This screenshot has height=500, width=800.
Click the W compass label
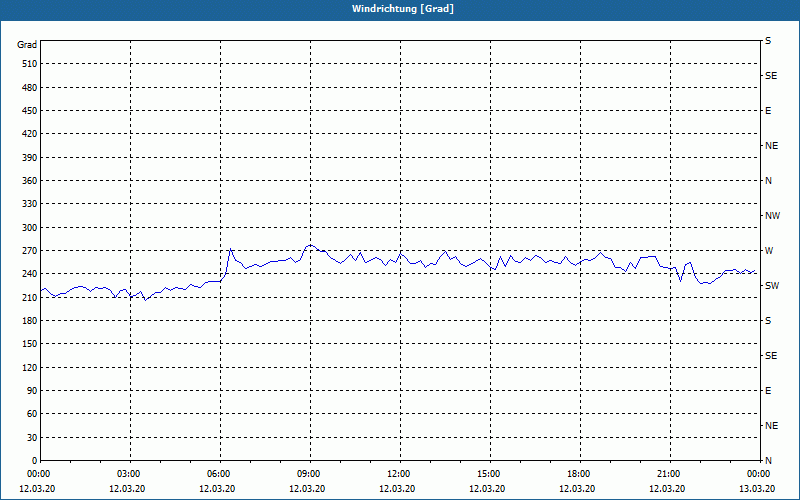[769, 251]
